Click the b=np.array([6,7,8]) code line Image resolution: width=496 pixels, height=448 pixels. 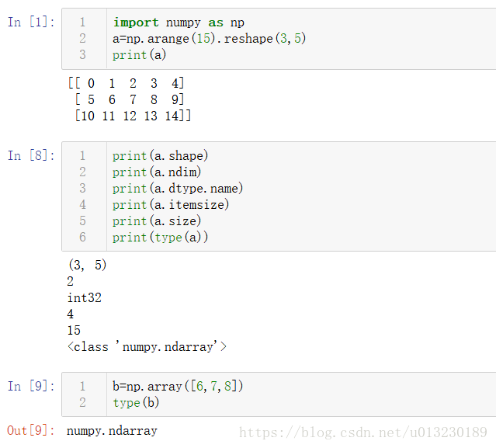(x=178, y=387)
